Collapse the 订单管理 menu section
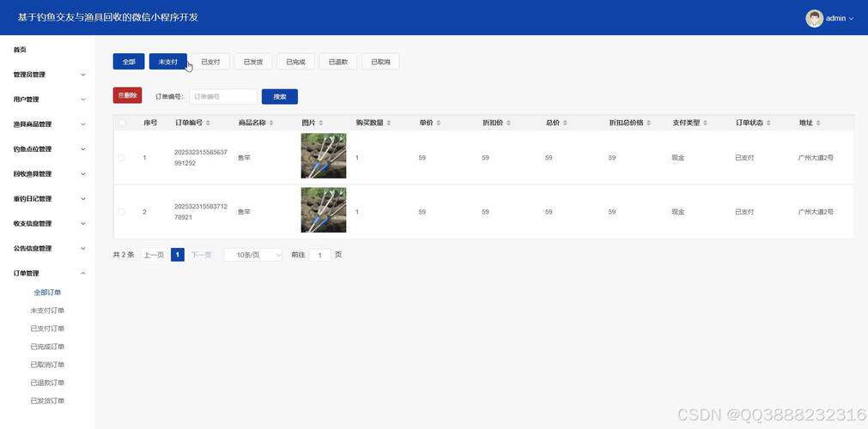 click(83, 274)
